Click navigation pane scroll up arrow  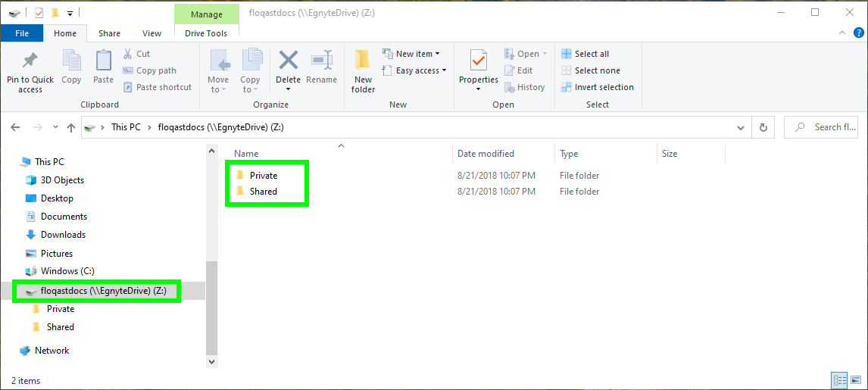pos(211,151)
